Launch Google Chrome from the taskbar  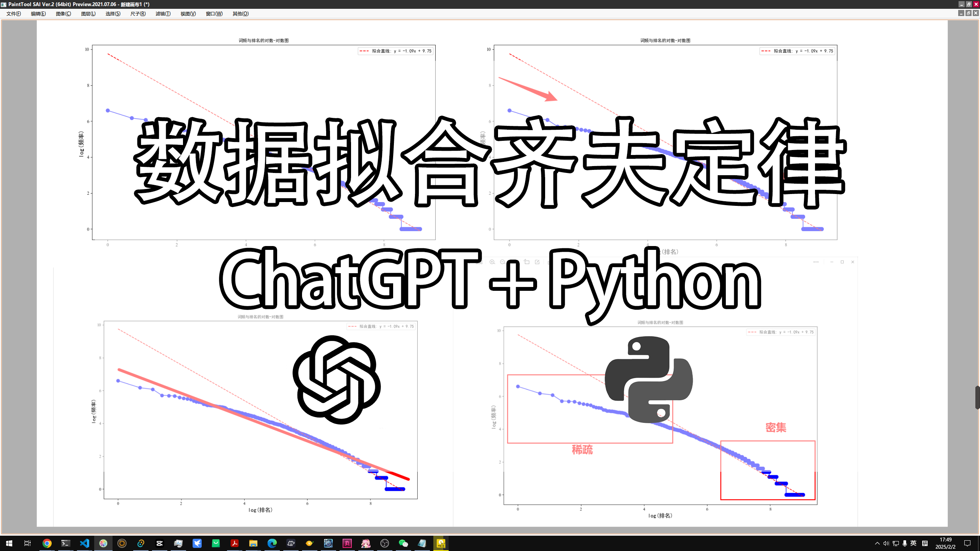47,543
